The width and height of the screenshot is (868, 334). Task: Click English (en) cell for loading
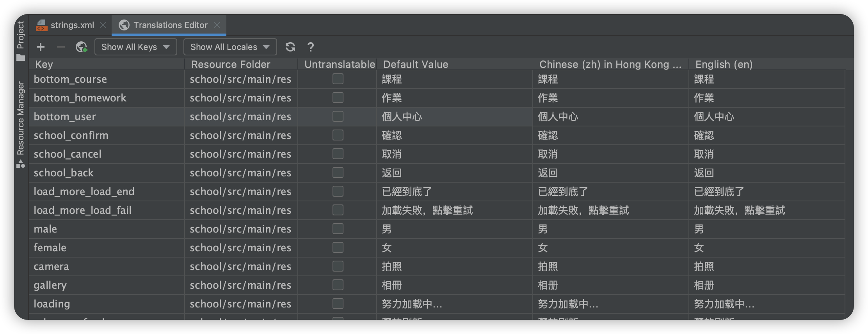click(767, 304)
